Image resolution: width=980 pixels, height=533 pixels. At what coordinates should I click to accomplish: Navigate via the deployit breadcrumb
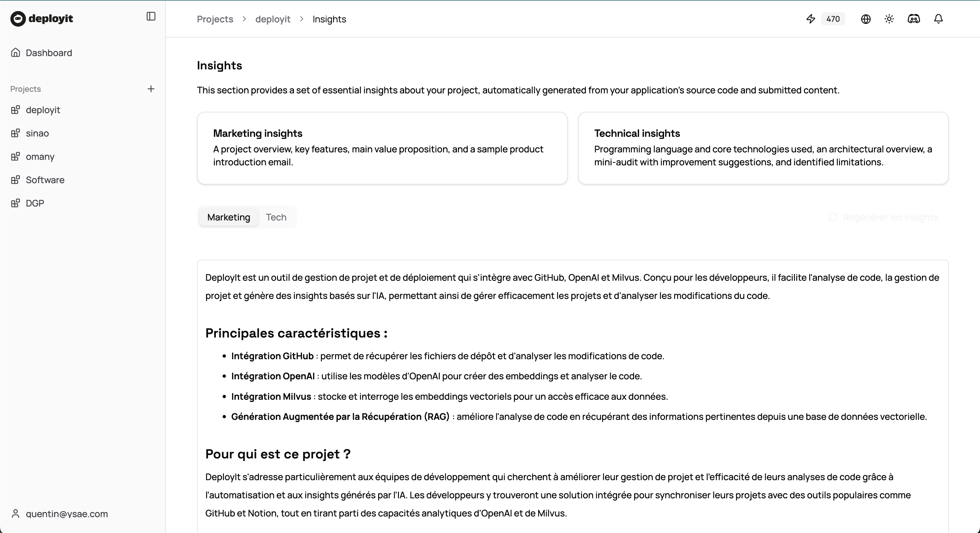(273, 19)
